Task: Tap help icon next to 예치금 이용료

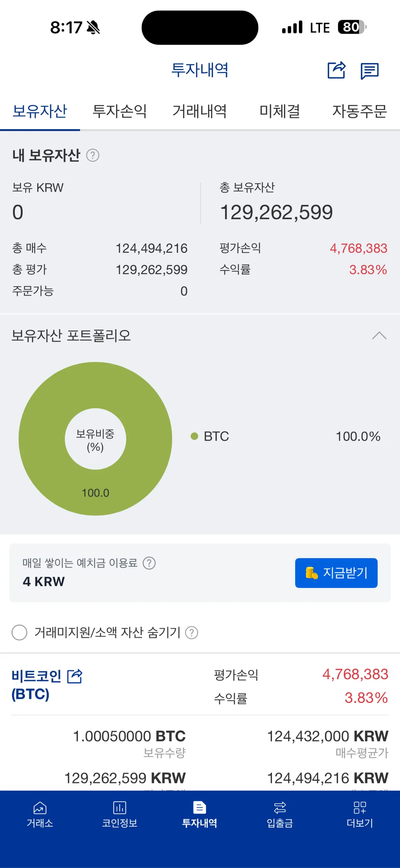Action: pyautogui.click(x=149, y=563)
